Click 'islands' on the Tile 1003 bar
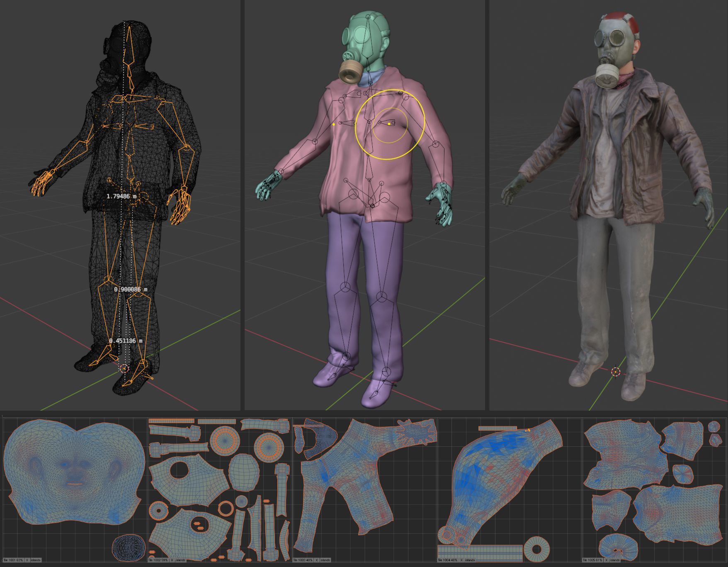728x567 pixels. 325,560
